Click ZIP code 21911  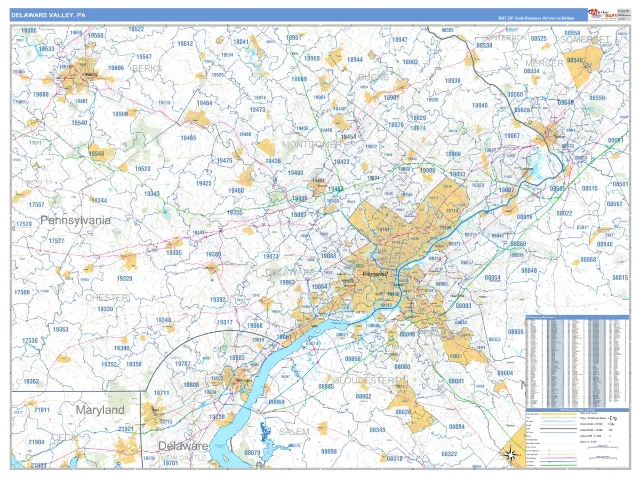pyautogui.click(x=42, y=410)
